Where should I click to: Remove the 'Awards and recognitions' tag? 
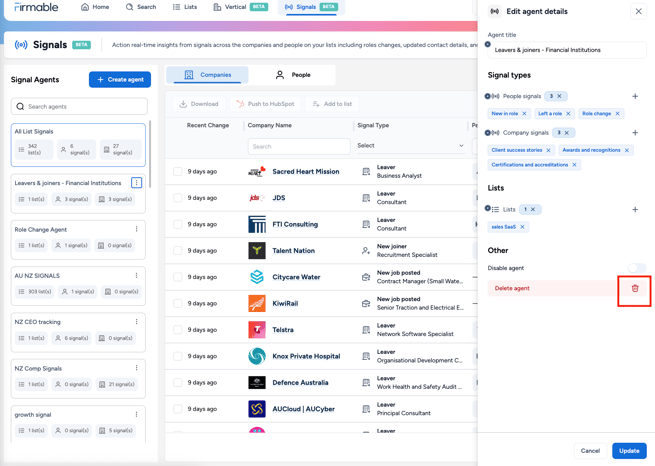[627, 150]
